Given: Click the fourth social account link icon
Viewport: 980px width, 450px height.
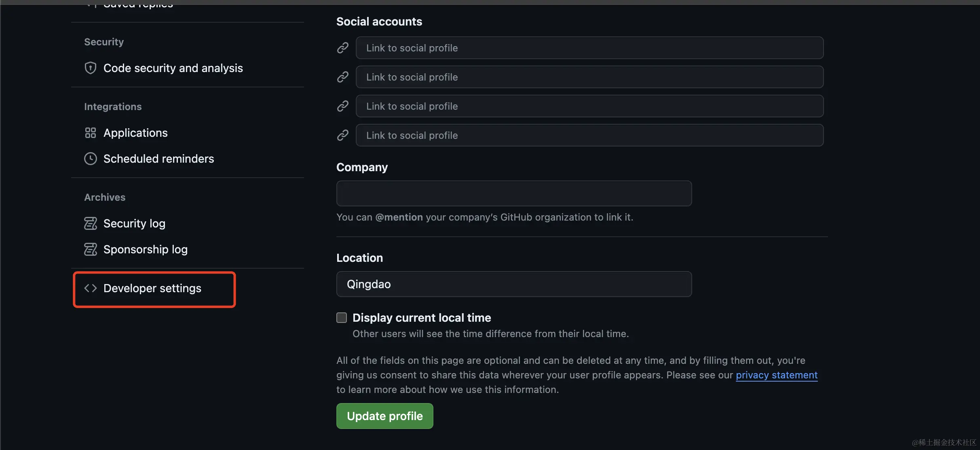Looking at the screenshot, I should [x=343, y=135].
